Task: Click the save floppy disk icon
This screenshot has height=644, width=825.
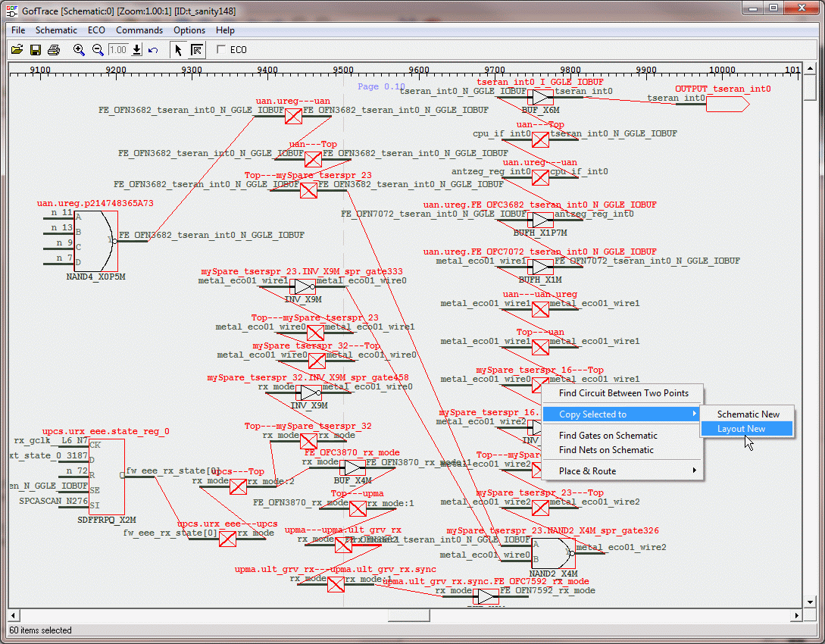Action: (35, 50)
